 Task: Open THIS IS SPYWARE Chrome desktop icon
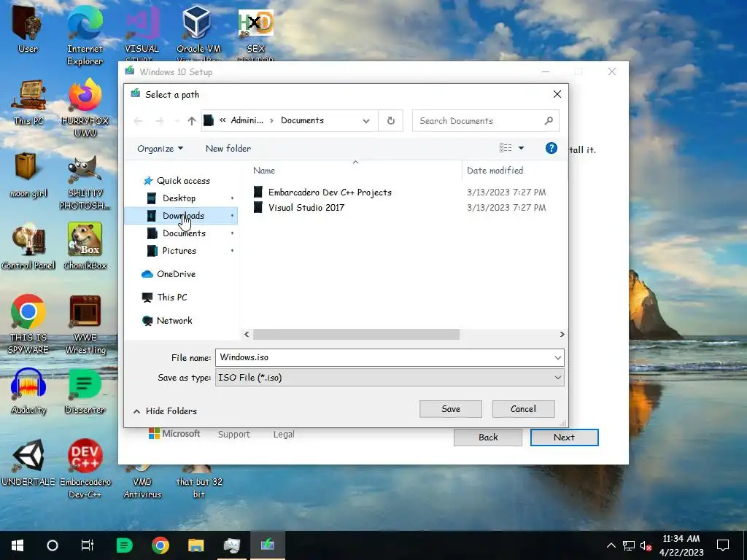coord(28,324)
